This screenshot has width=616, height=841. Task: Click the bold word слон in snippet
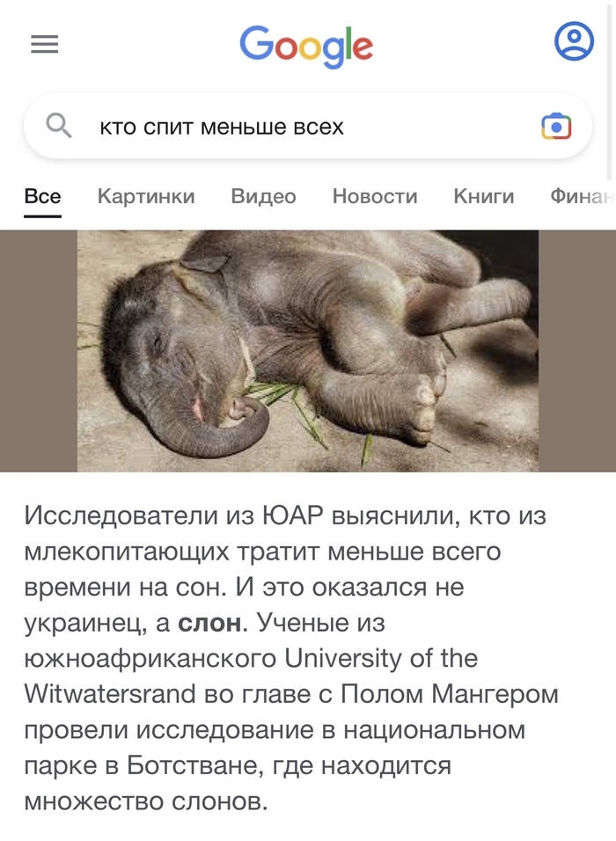(209, 623)
